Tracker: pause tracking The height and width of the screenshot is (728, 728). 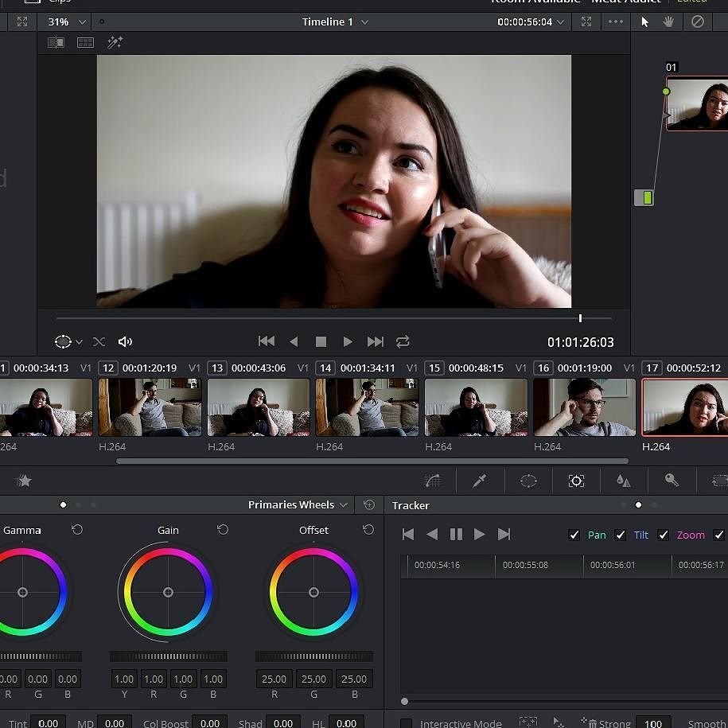pos(456,535)
